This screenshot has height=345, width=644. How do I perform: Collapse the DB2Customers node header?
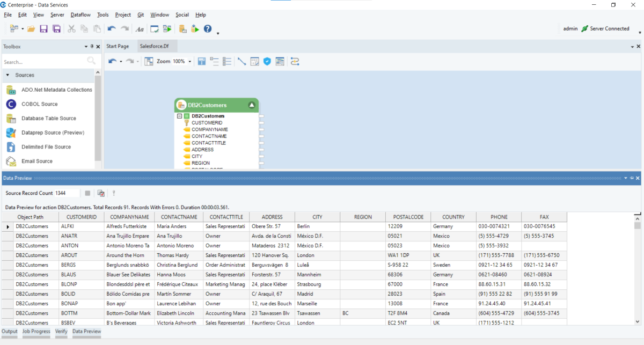point(252,105)
